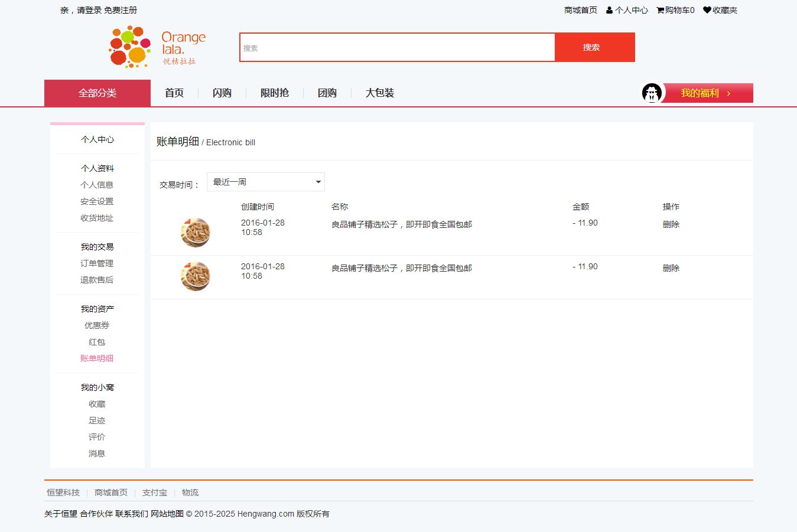This screenshot has width=797, height=532.
Task: Click the 创建时间 column header
Action: [x=258, y=207]
